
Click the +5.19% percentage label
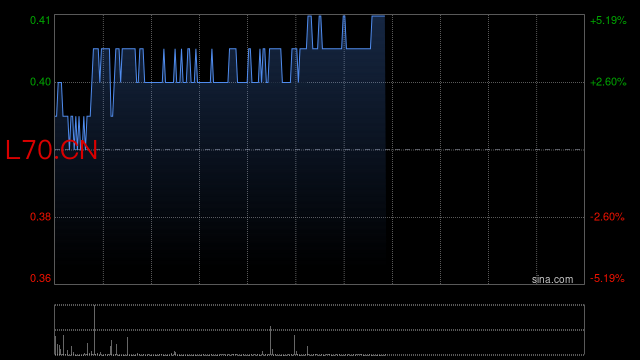608,20
